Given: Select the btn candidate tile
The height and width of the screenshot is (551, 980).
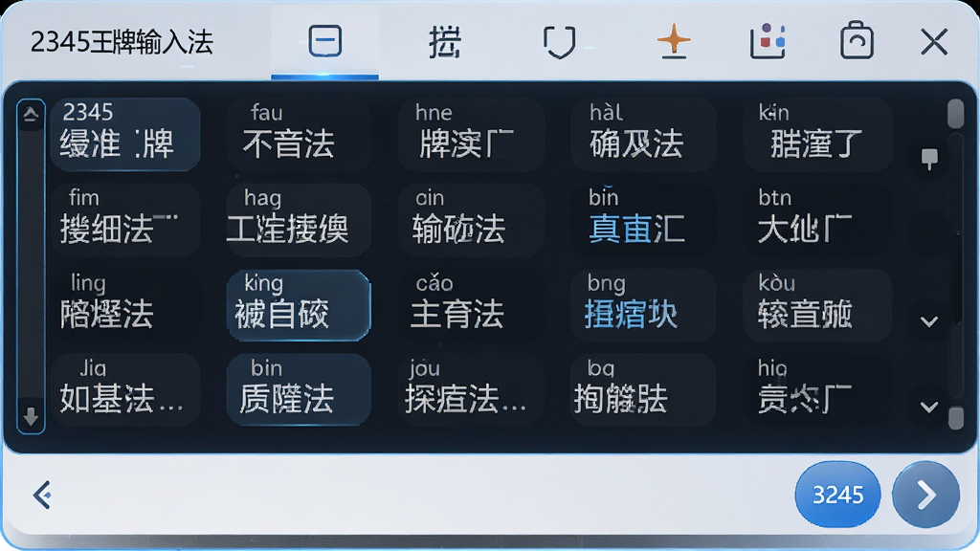Looking at the screenshot, I should click(x=817, y=219).
